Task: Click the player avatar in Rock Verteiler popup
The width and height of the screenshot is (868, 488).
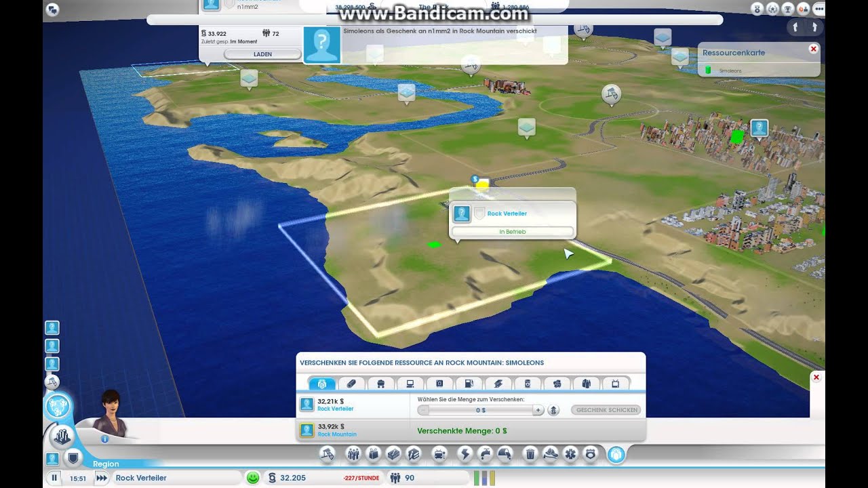Action: click(462, 214)
